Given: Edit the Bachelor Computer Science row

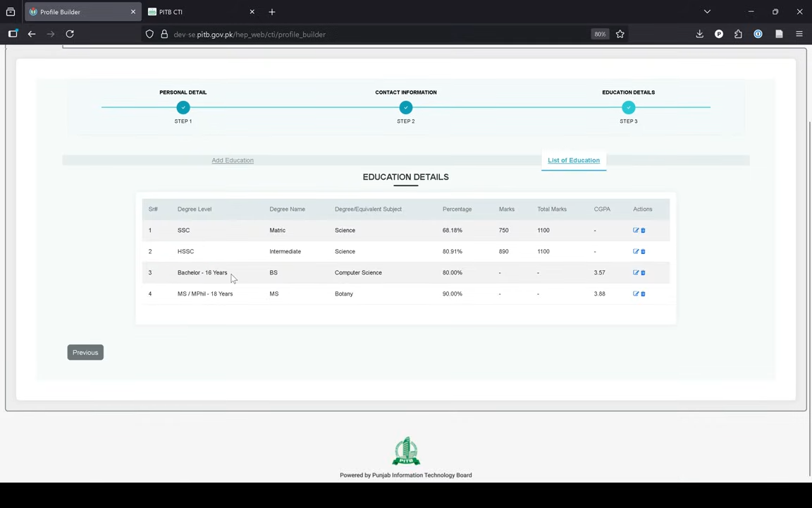Looking at the screenshot, I should (x=636, y=272).
